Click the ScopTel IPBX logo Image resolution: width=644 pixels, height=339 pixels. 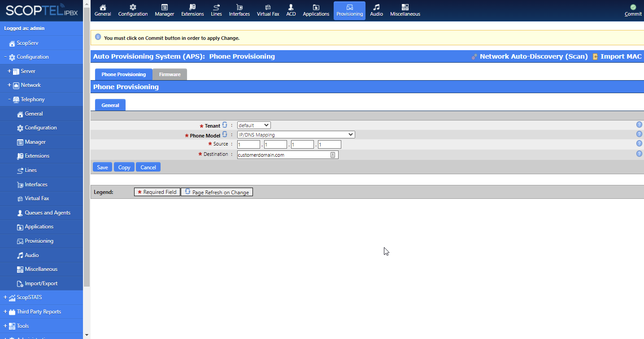(42, 11)
